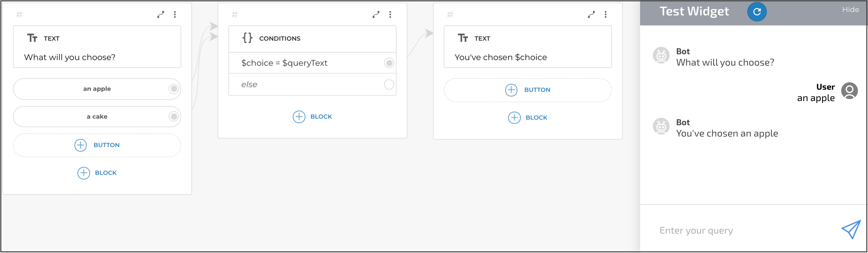The width and height of the screenshot is (868, 253).
Task: Open three-dot menu on the third screen card
Action: click(606, 14)
